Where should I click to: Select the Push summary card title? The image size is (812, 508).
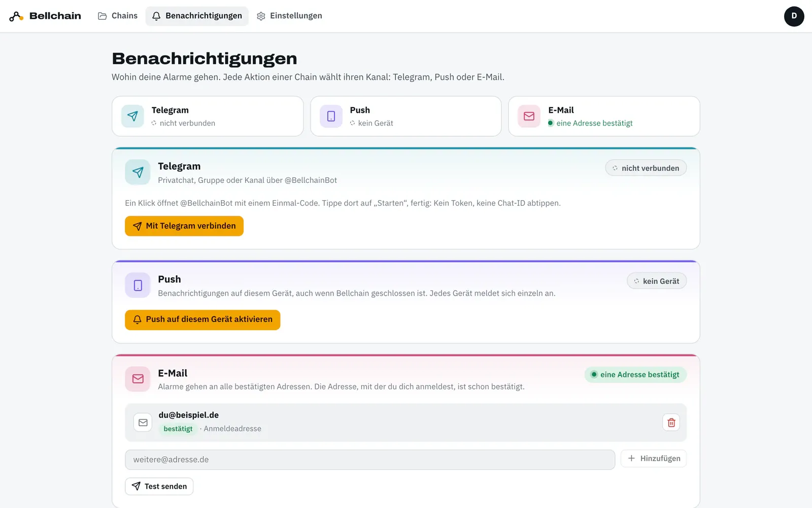(x=360, y=110)
